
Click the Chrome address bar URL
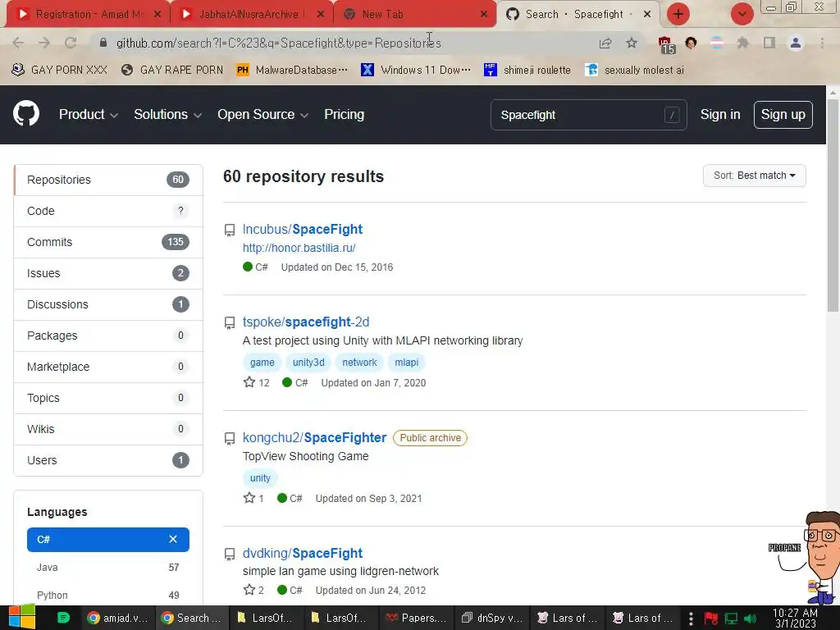(x=279, y=43)
